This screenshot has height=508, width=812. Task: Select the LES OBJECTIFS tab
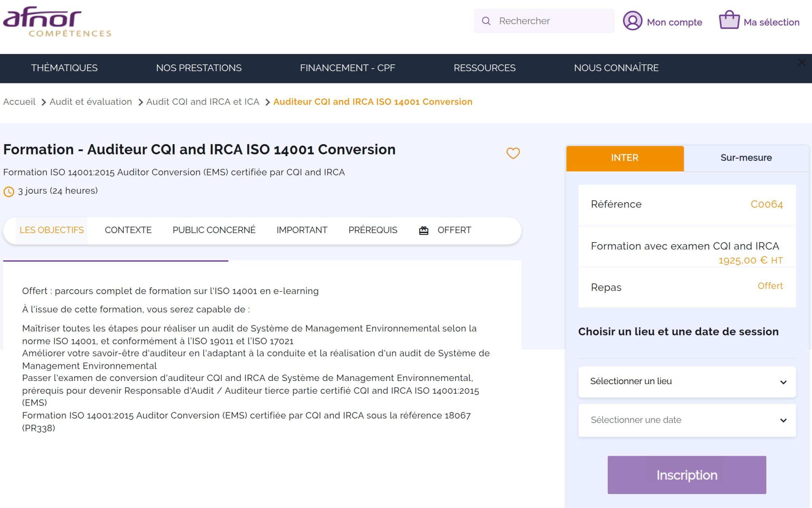[x=52, y=230]
